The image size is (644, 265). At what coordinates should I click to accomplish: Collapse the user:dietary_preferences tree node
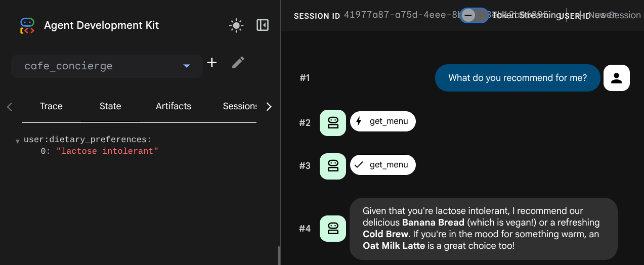[x=18, y=141]
